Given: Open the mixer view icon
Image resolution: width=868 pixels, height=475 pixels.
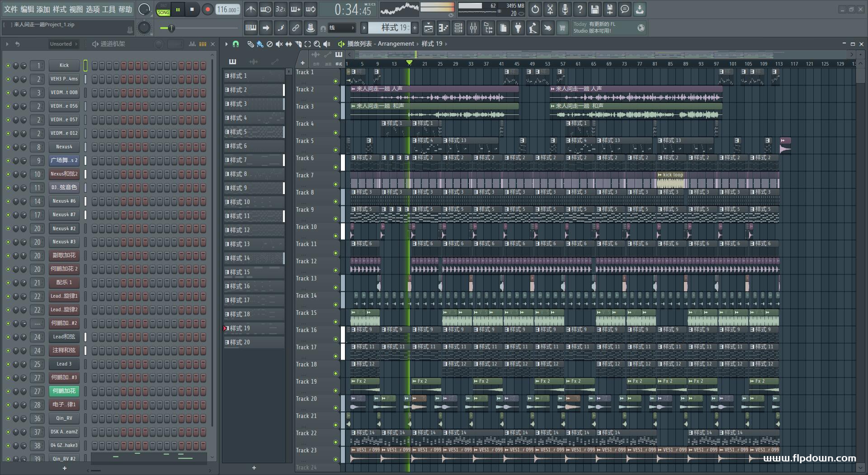Looking at the screenshot, I should click(473, 28).
